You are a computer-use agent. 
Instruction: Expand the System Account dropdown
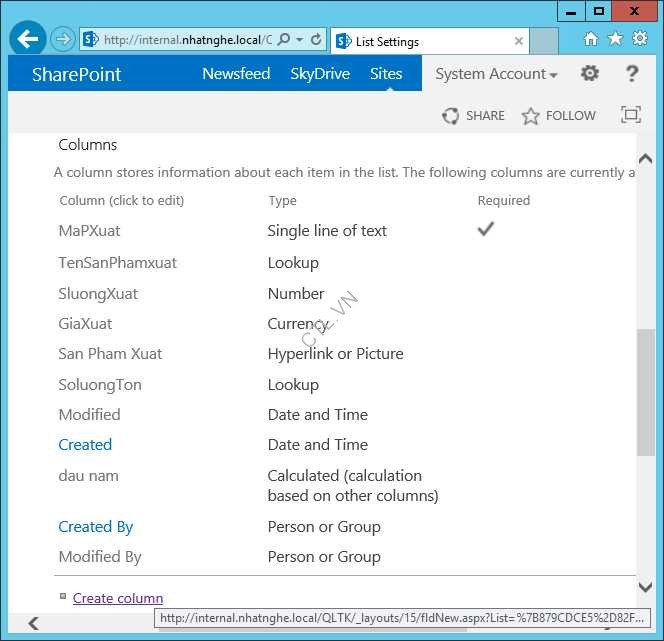click(x=496, y=74)
